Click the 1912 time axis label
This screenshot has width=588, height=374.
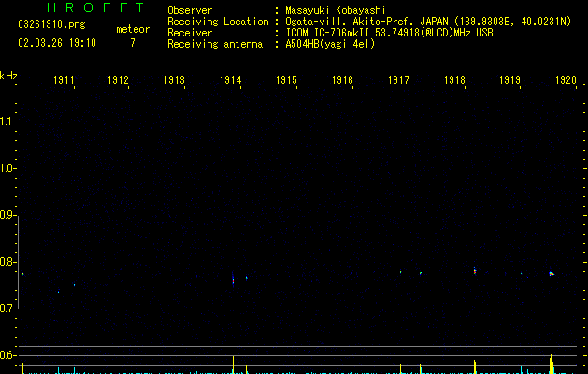tap(118, 80)
